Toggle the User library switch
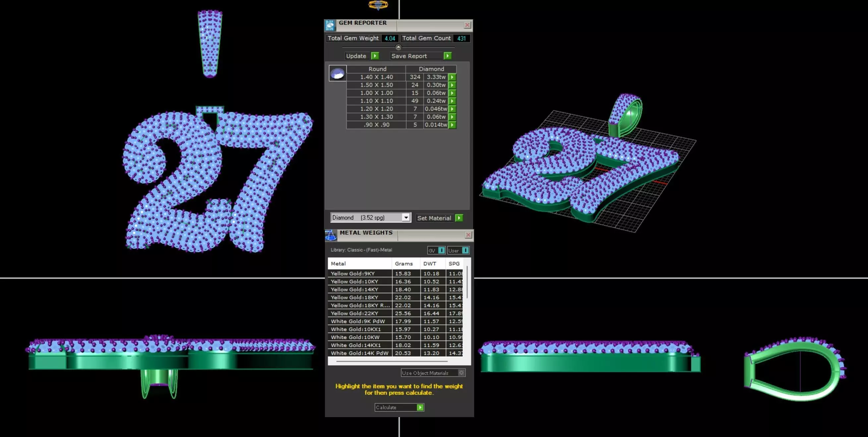This screenshot has height=437, width=868. tap(465, 250)
